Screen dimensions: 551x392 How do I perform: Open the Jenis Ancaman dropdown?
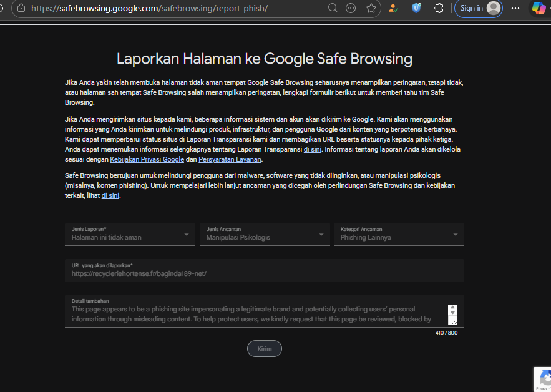click(265, 234)
